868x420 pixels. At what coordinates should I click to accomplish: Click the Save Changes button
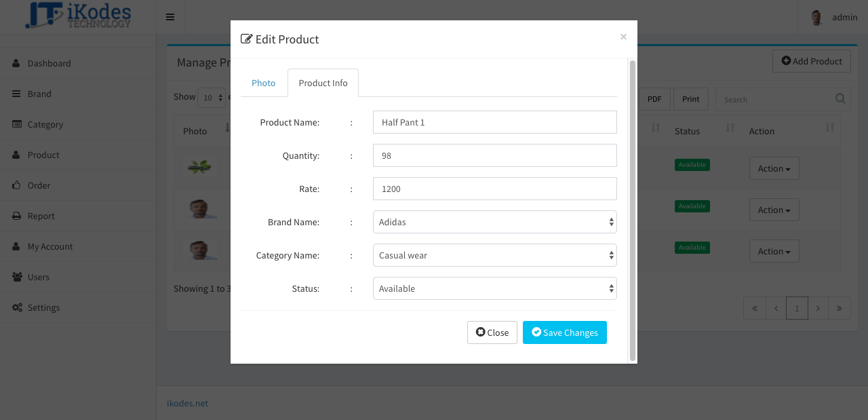(565, 332)
